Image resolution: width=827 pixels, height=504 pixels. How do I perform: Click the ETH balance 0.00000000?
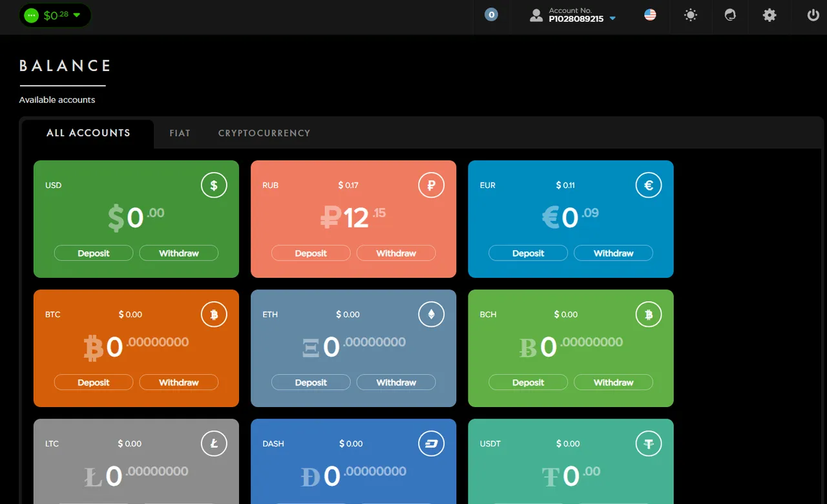coord(353,347)
